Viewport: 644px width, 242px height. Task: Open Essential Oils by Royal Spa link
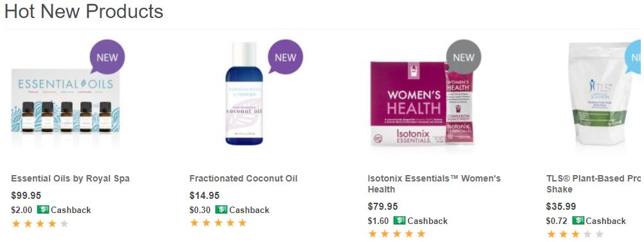(70, 179)
